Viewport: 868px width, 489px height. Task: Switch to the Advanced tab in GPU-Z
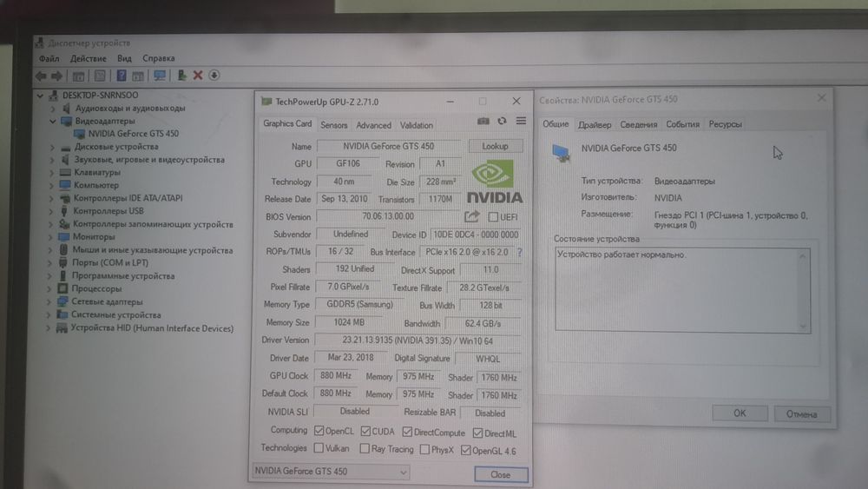tap(373, 126)
